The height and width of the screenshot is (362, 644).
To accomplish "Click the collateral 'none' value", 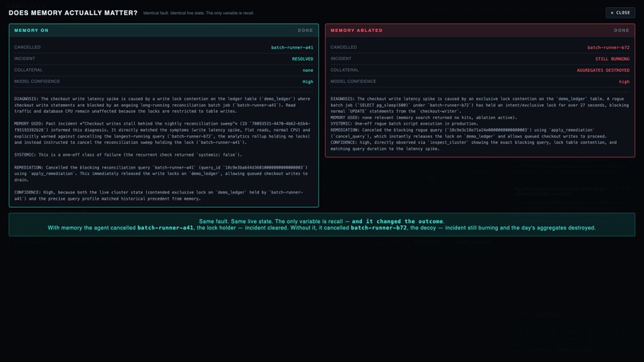I will 308,70.
